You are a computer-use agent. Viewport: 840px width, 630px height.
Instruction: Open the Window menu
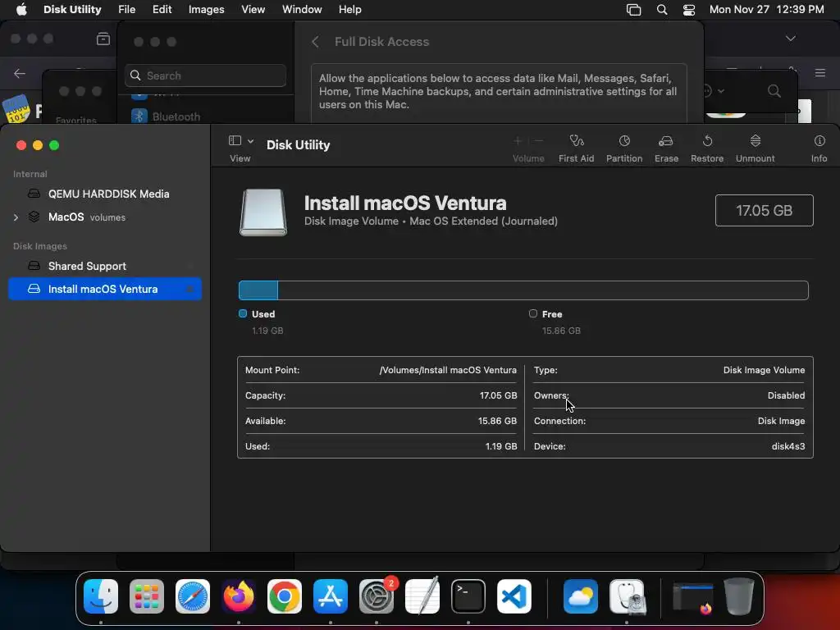point(302,10)
